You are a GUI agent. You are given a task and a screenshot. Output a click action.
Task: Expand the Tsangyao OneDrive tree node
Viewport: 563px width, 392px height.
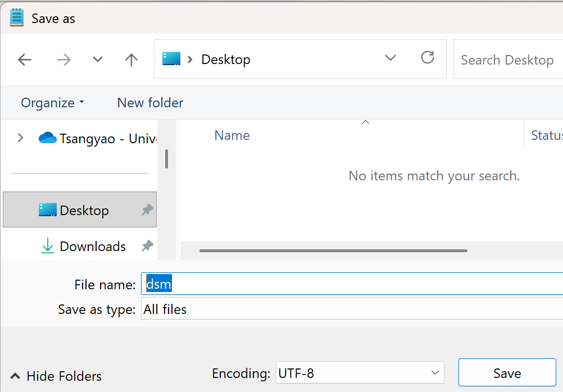click(21, 138)
